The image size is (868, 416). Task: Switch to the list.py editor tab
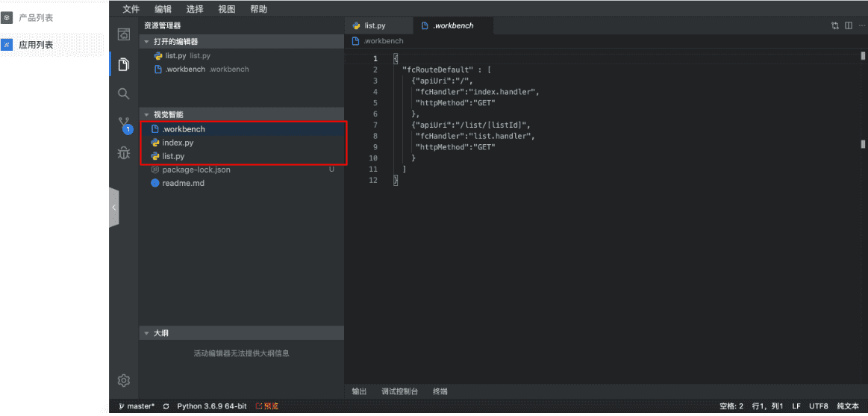coord(375,25)
